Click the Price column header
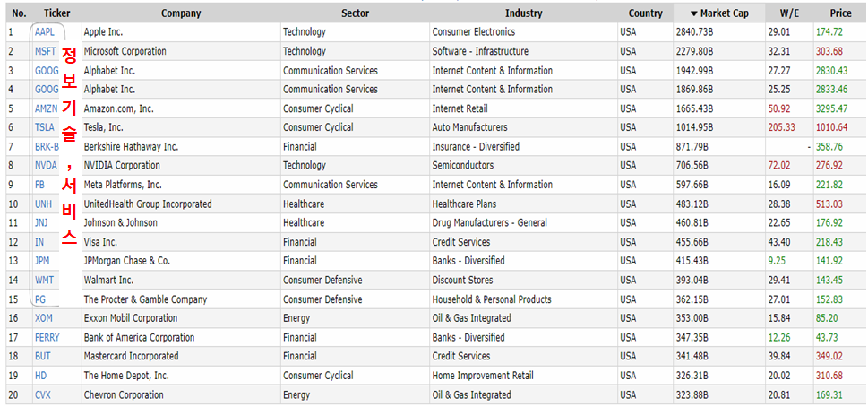The width and height of the screenshot is (868, 407). 840,13
